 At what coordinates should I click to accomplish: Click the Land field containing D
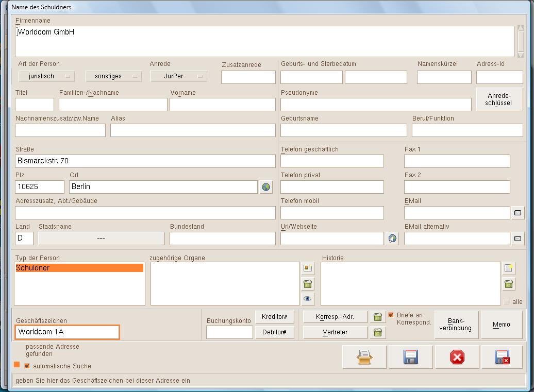(24, 238)
